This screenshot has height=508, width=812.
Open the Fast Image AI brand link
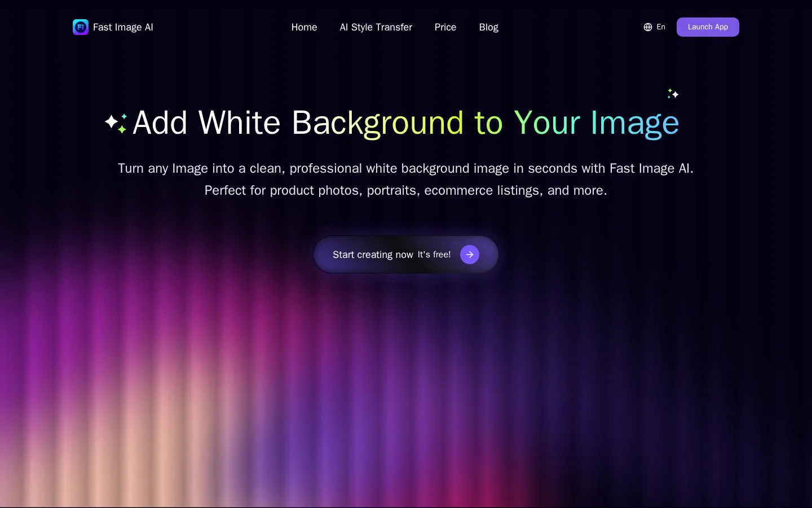113,27
